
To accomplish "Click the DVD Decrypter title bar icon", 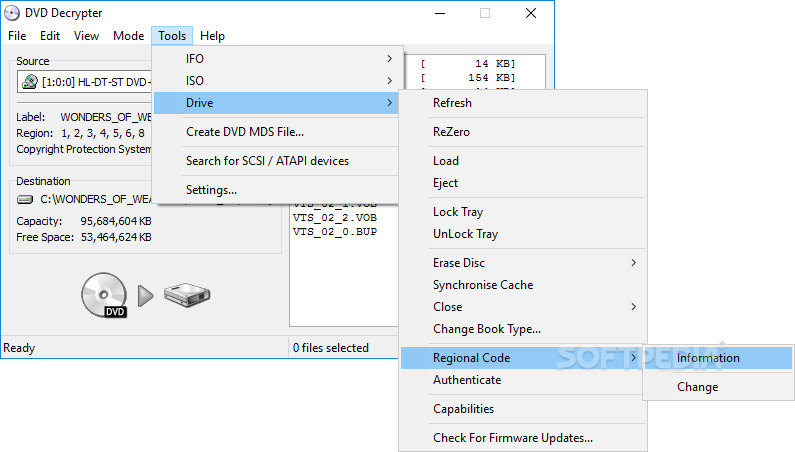I will [12, 13].
